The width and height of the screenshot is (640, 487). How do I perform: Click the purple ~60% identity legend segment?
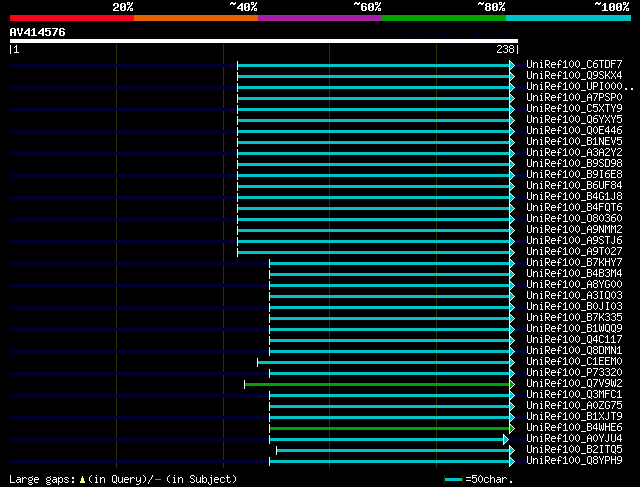coord(320,18)
